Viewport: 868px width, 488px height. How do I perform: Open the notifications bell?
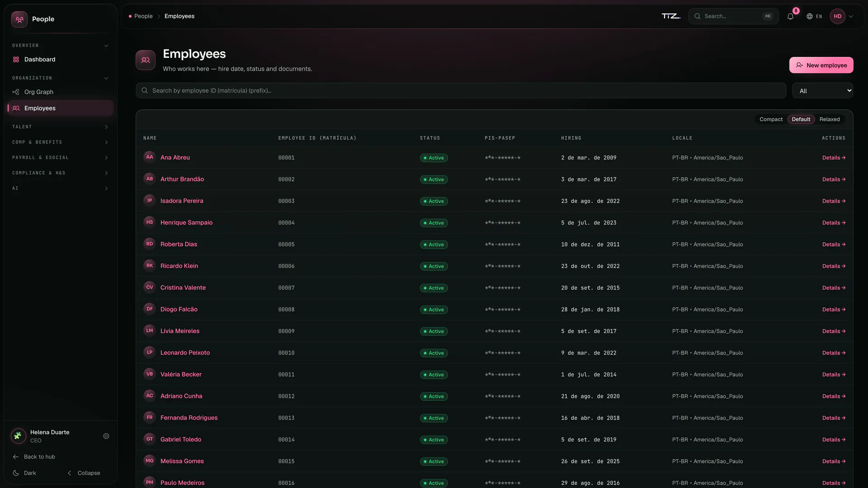[790, 16]
